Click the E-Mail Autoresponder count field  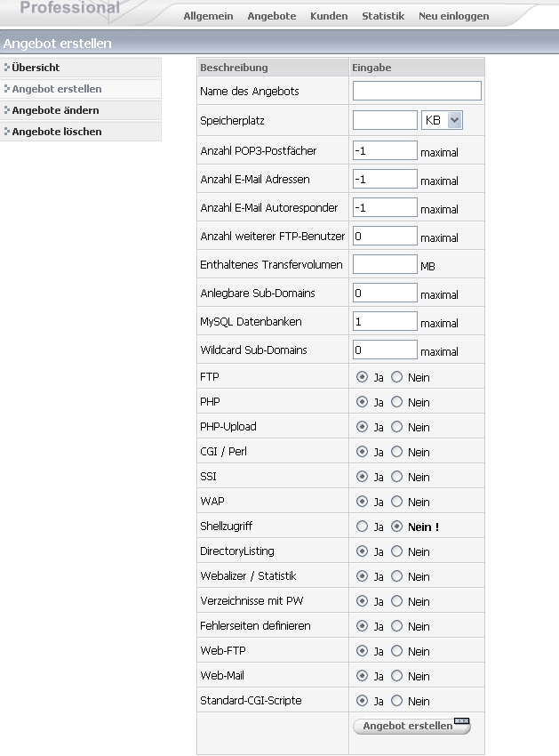click(x=385, y=207)
